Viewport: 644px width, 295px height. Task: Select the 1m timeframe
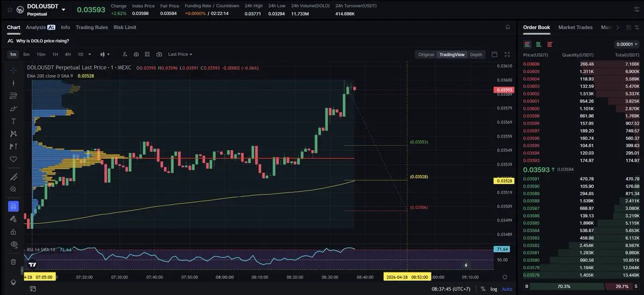(x=13, y=54)
